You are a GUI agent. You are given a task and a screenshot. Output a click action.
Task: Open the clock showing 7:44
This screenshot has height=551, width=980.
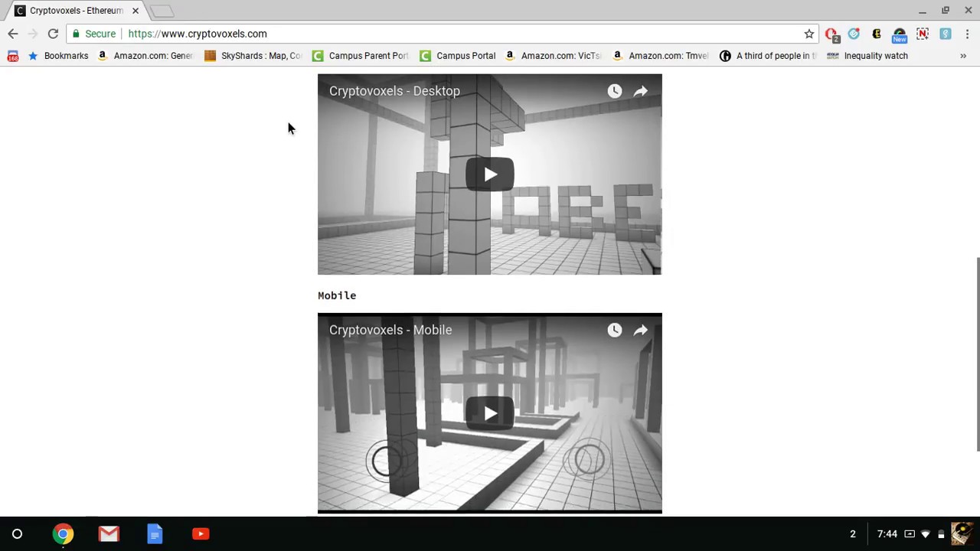point(887,534)
